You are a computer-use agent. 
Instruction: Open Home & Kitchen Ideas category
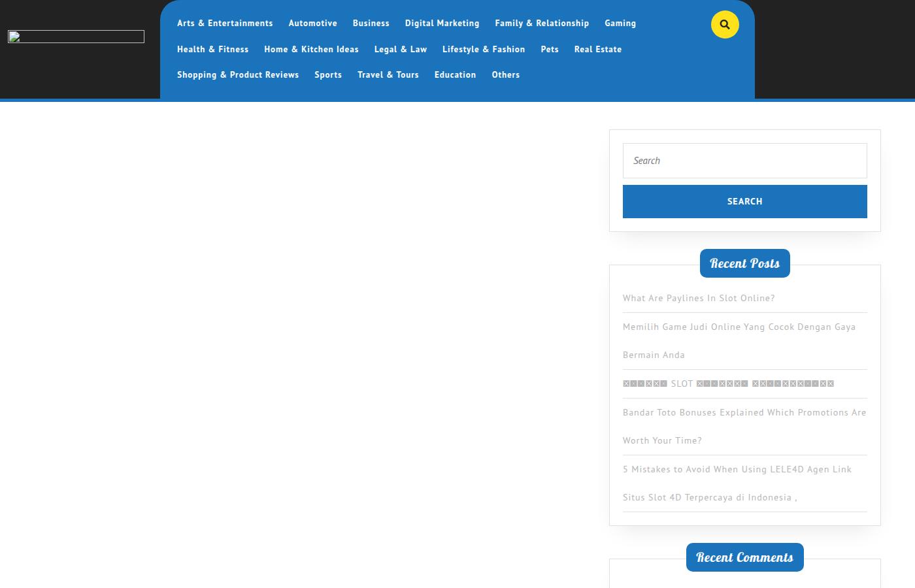coord(311,49)
